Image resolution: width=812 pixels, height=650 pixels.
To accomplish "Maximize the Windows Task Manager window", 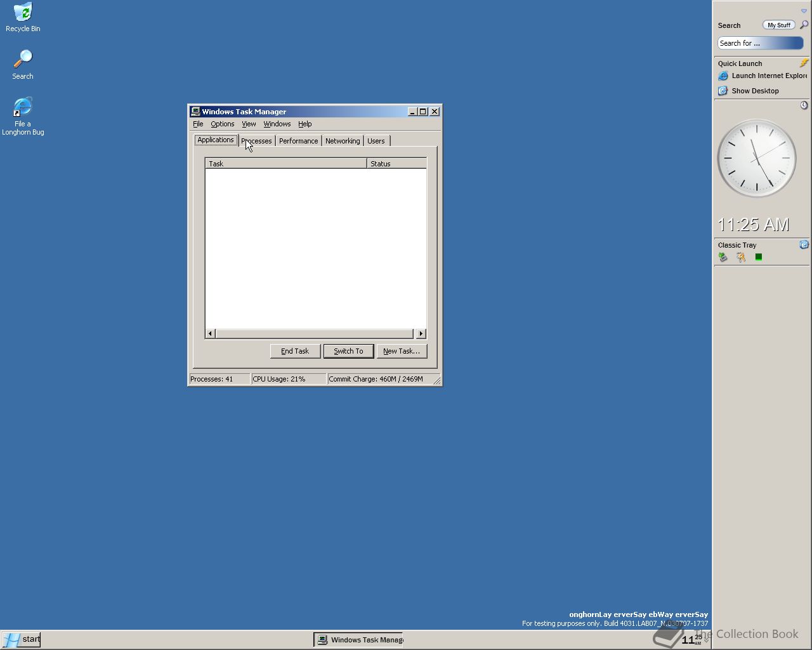I will point(422,112).
